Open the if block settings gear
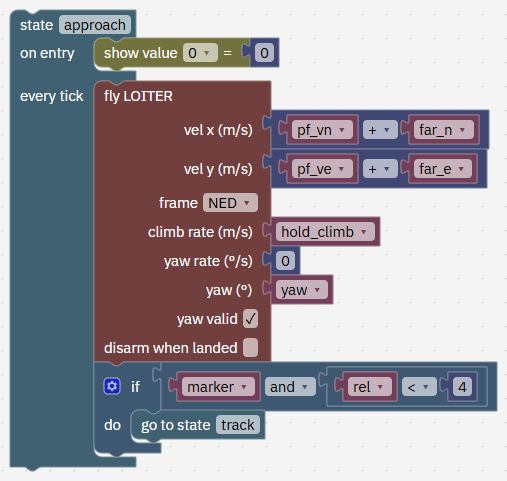This screenshot has width=507, height=481. (x=112, y=386)
